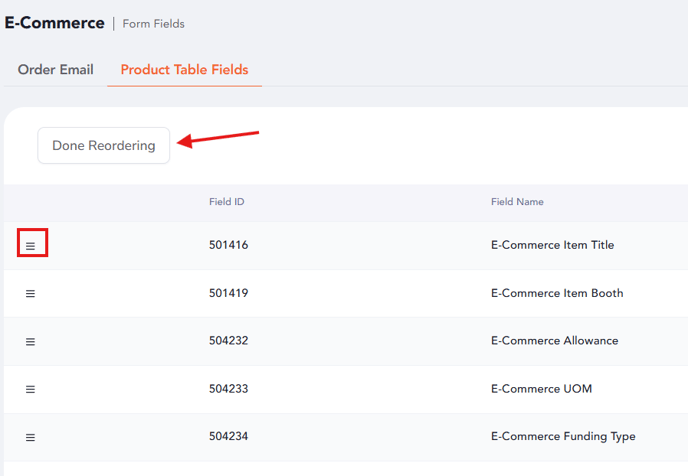Select field ID 501416 cell

point(229,245)
